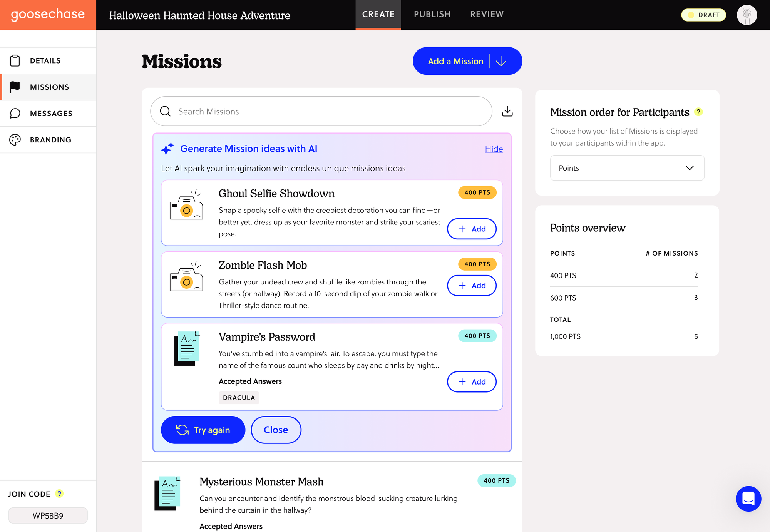770x532 pixels.
Task: Switch to the Publish tab
Action: [x=432, y=15]
